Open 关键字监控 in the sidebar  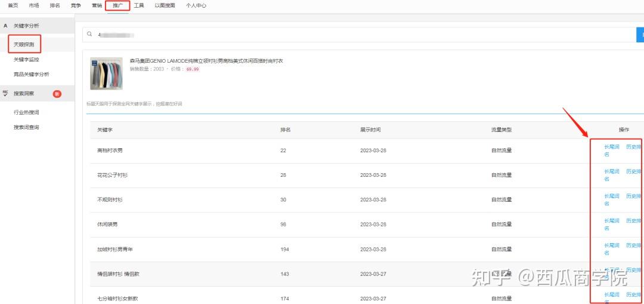26,60
